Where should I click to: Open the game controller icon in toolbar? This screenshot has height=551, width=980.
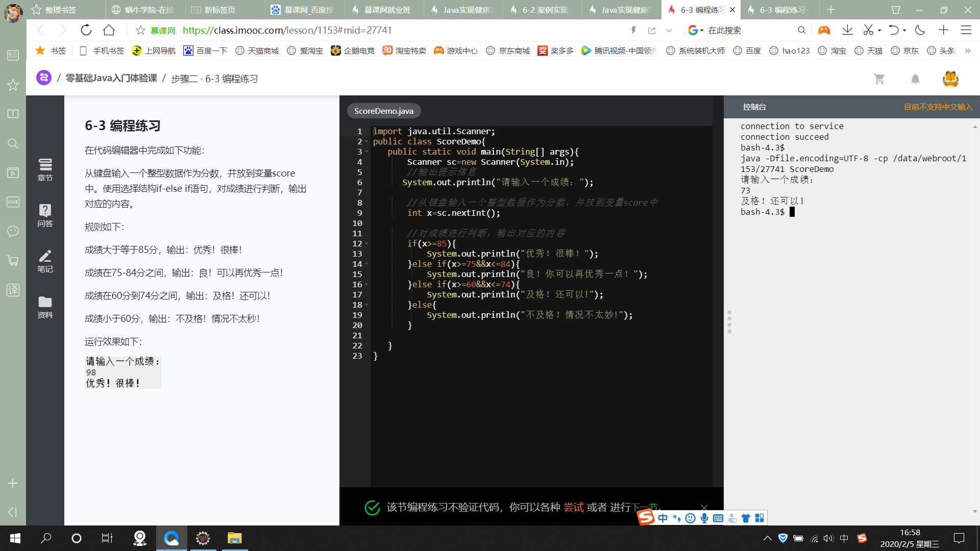pos(824,30)
